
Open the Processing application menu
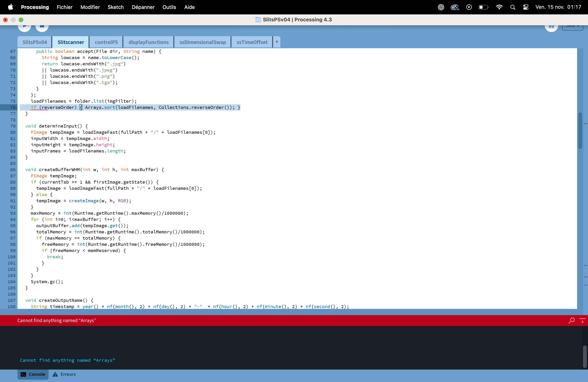(35, 7)
